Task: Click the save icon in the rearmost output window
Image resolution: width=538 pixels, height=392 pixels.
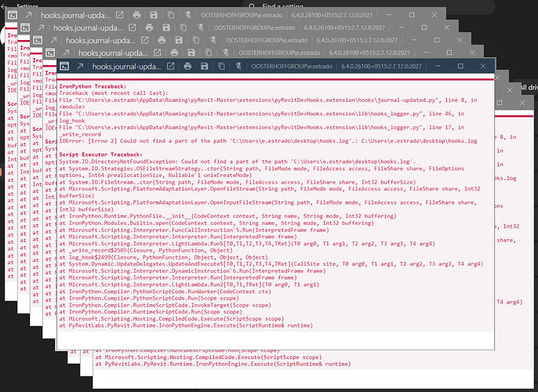Action: click(x=154, y=15)
